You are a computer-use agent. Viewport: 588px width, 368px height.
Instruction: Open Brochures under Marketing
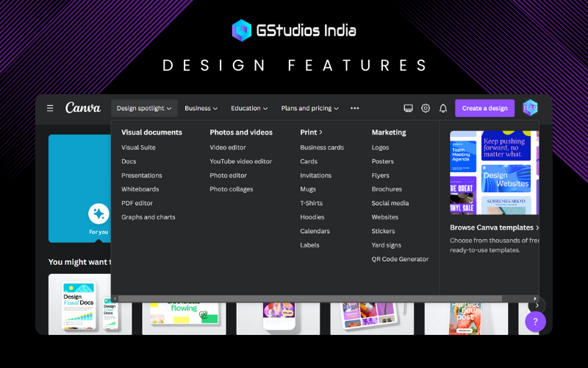pos(387,189)
